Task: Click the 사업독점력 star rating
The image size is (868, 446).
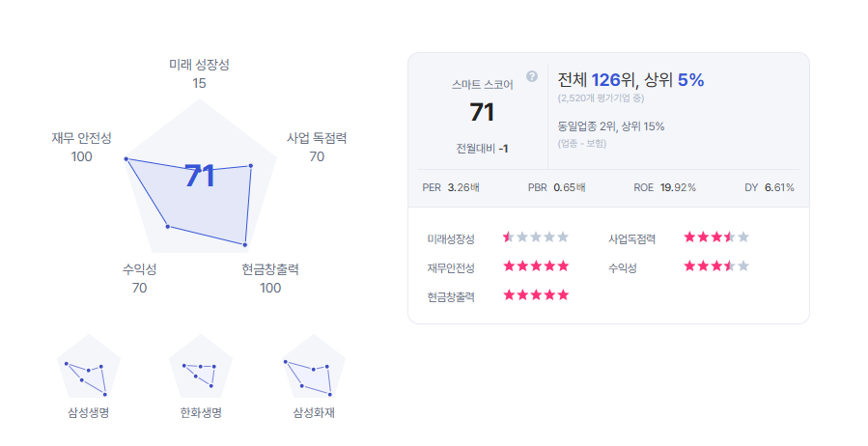Action: click(x=716, y=237)
